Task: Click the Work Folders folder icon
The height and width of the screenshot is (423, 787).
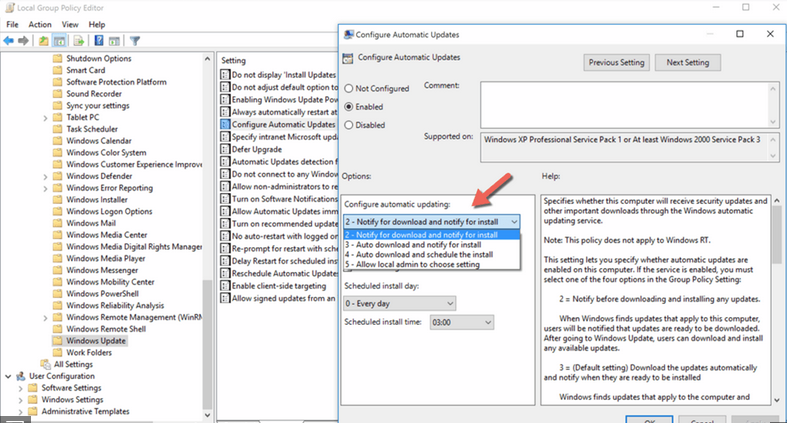Action: tap(58, 352)
